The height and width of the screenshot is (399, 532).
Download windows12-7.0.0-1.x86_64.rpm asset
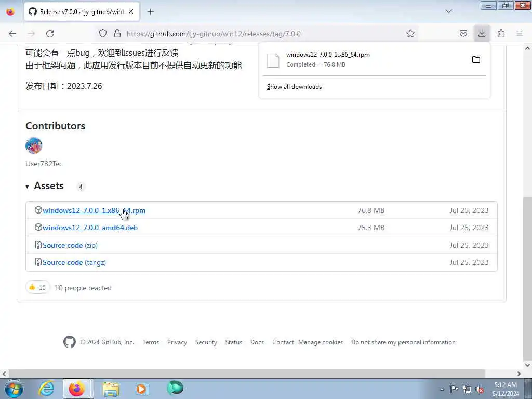94,210
